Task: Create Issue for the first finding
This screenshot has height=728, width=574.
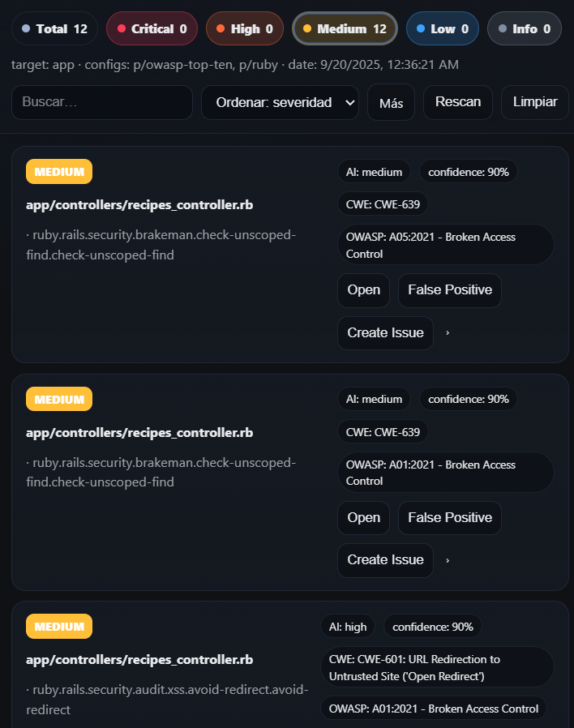Action: click(x=385, y=332)
